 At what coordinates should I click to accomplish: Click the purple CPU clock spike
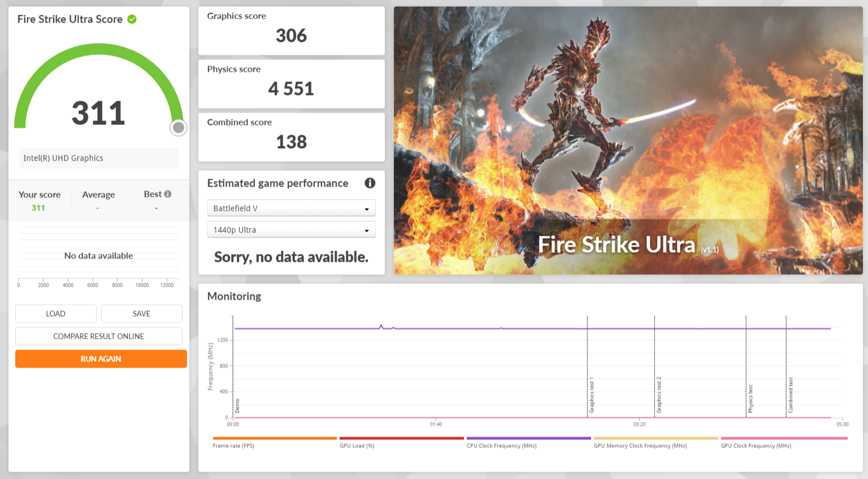pyautogui.click(x=381, y=326)
